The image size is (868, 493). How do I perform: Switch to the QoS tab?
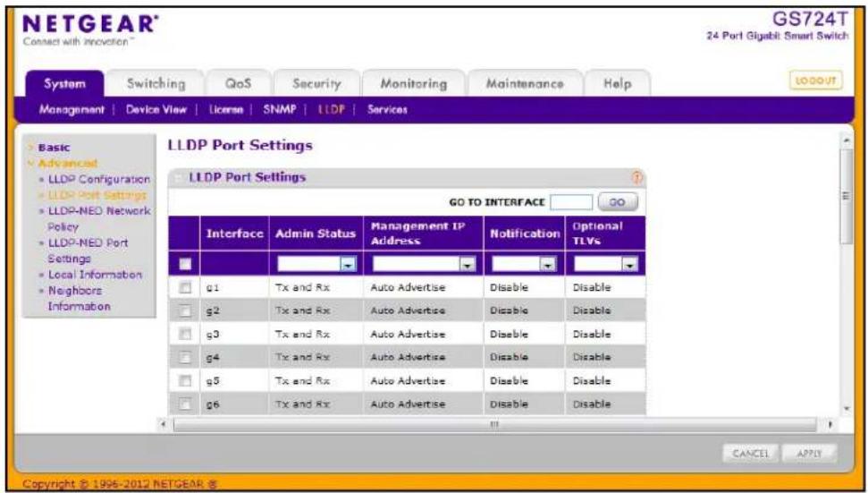pos(238,83)
